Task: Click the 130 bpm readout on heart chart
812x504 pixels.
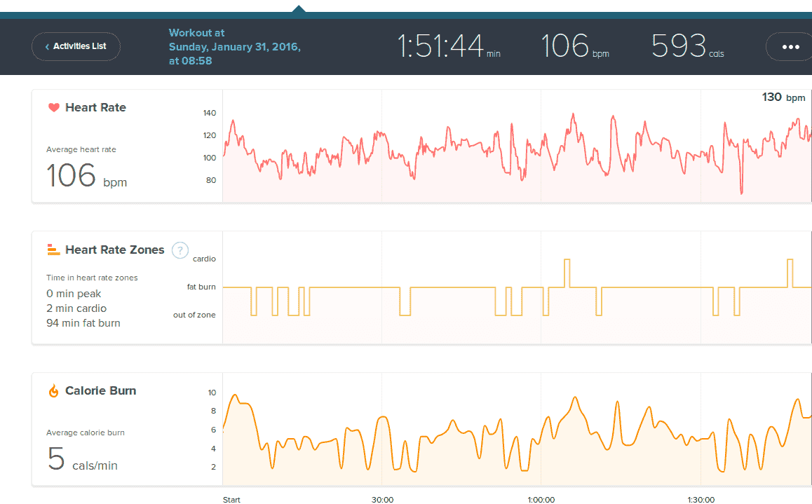Action: pos(783,97)
